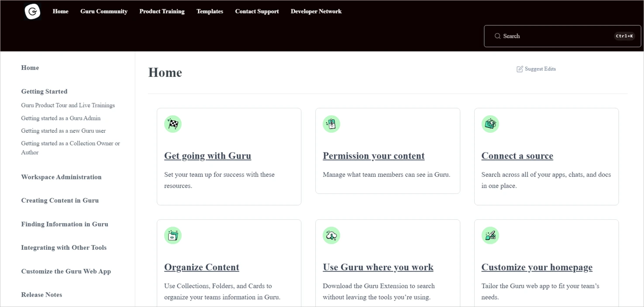The image size is (644, 307).
Task: Open Getting started as a new Guru user
Action: coord(63,131)
